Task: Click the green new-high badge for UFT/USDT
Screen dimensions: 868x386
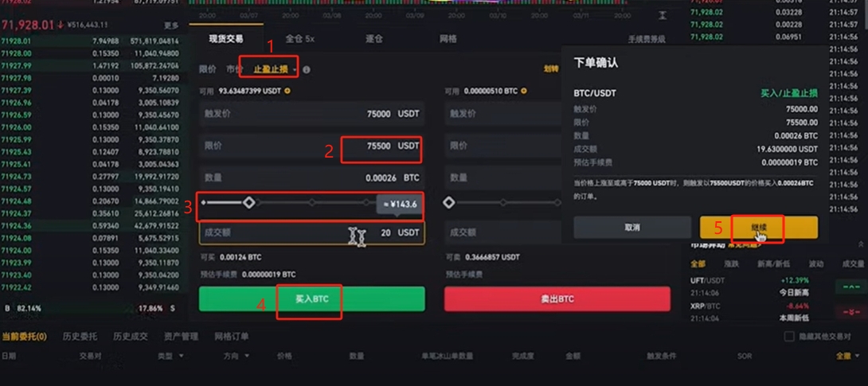Action: click(x=850, y=287)
